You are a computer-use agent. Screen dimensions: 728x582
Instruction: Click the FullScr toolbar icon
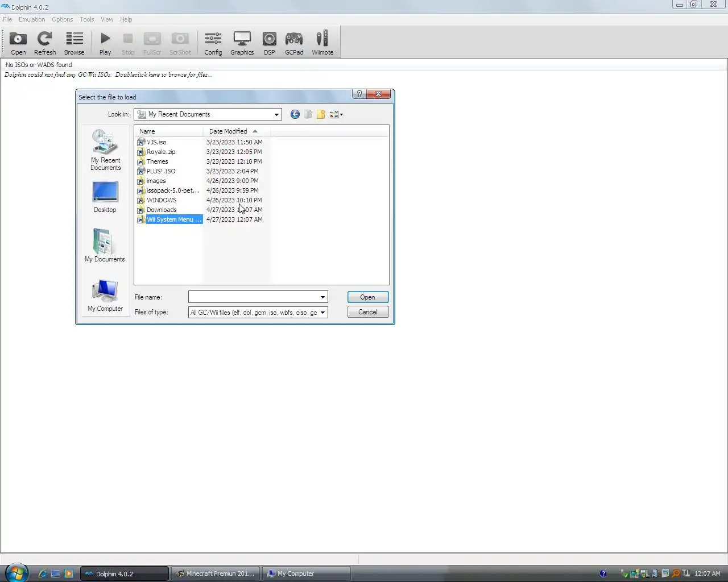tap(152, 43)
